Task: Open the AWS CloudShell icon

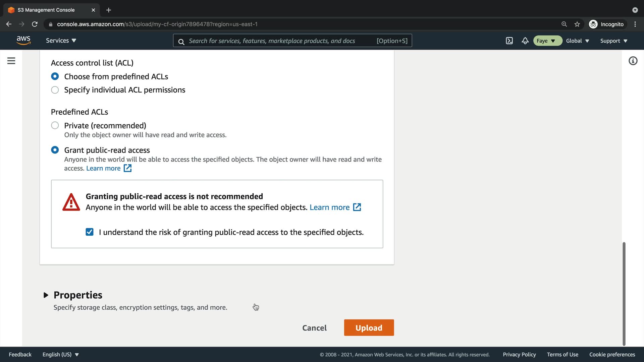Action: click(x=509, y=41)
